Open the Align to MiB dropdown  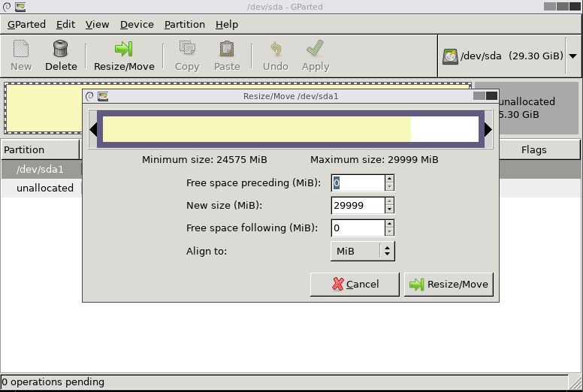(x=363, y=251)
